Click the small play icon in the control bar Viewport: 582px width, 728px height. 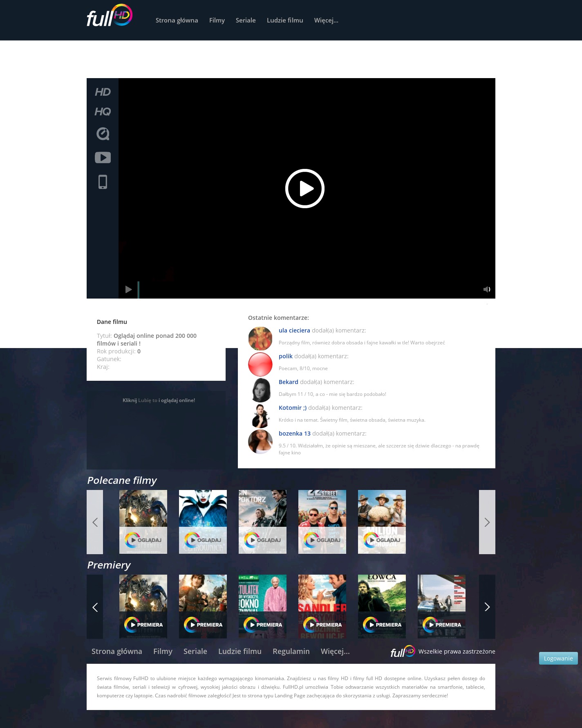click(x=128, y=290)
